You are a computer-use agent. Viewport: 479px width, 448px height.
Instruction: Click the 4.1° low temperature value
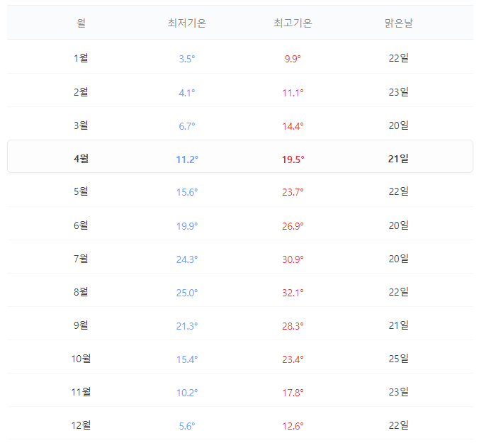tap(187, 93)
